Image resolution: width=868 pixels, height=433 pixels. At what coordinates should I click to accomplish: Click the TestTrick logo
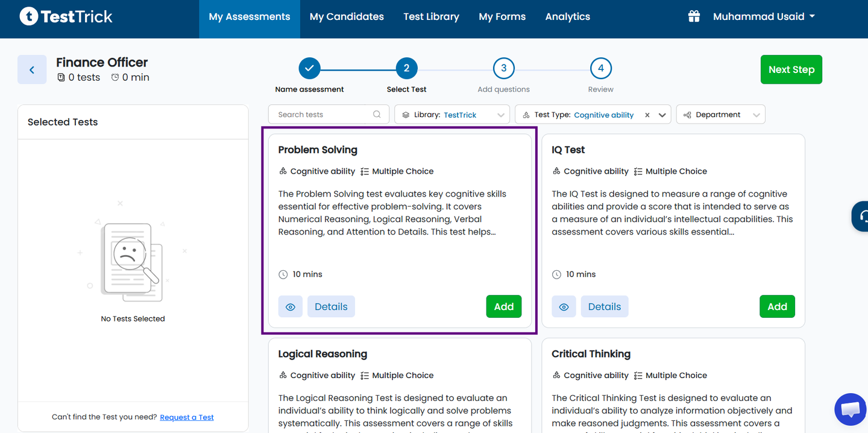click(66, 16)
